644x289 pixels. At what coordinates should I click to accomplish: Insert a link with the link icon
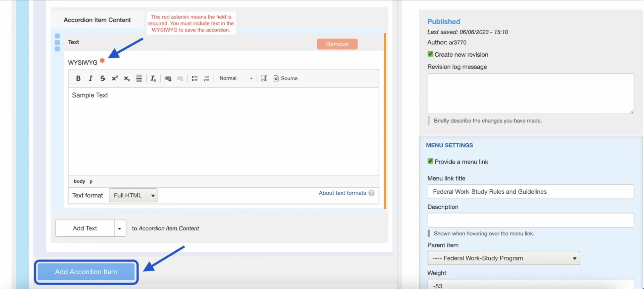coord(168,78)
